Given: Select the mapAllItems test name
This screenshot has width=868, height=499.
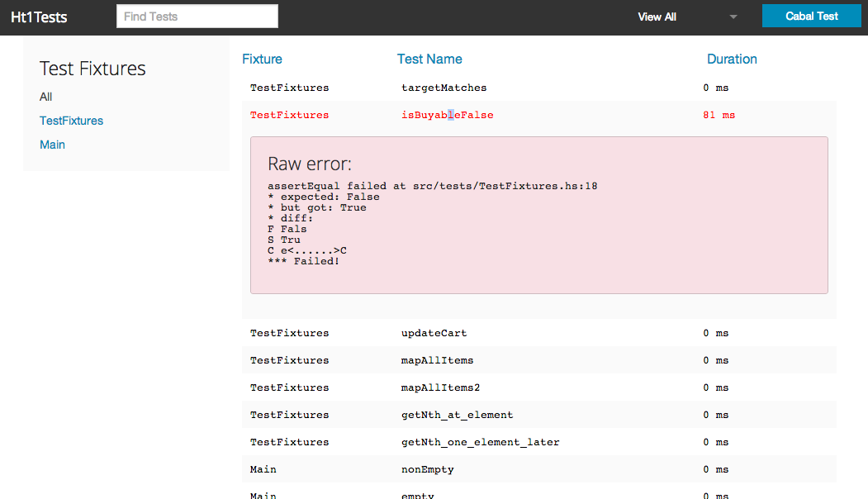Looking at the screenshot, I should [x=438, y=360].
